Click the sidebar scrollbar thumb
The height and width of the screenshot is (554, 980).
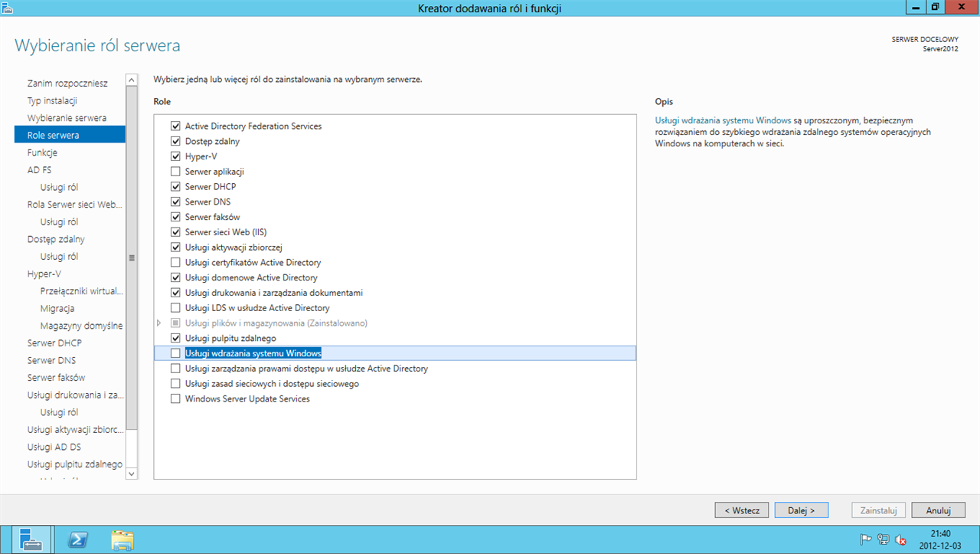(x=131, y=258)
